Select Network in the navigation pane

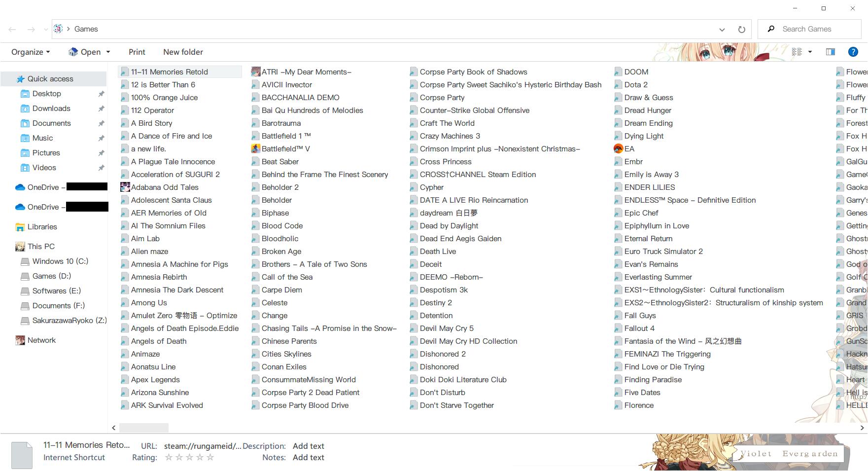pyautogui.click(x=41, y=340)
